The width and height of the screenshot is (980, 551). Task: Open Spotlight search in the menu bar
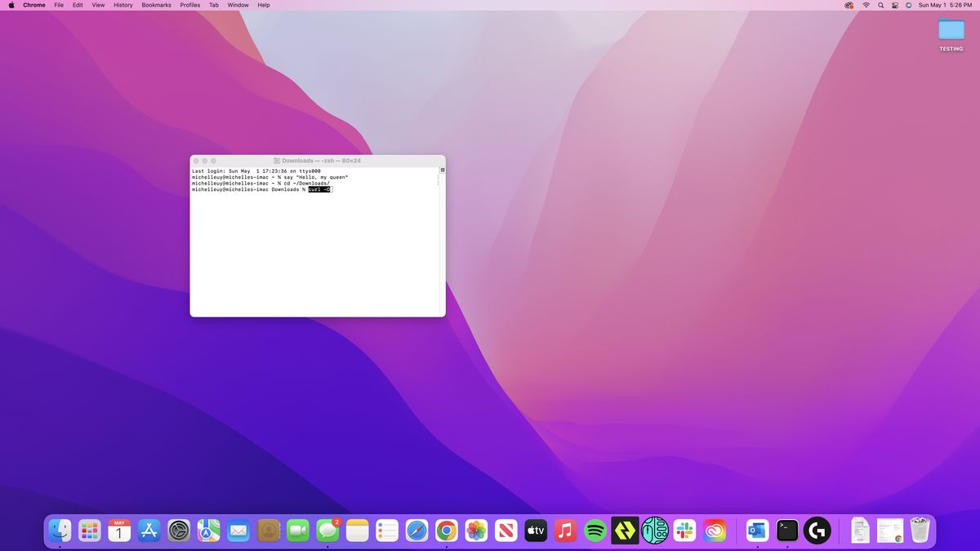pyautogui.click(x=880, y=5)
